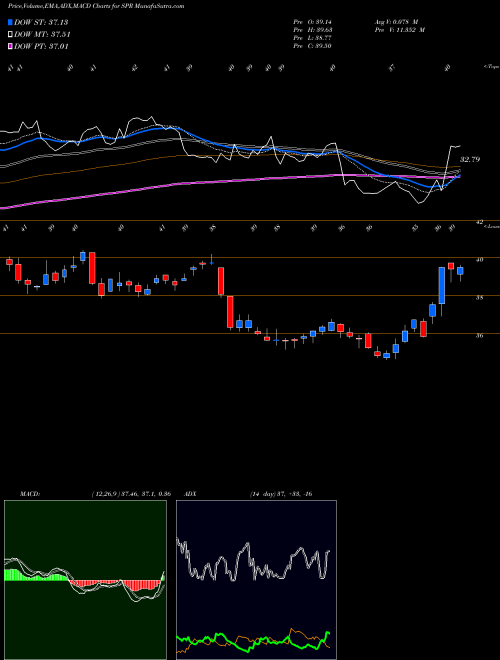The width and height of the screenshot is (500, 660).
Task: Select the 'DOW ST: 37.13' legend text
Action: tap(41, 22)
